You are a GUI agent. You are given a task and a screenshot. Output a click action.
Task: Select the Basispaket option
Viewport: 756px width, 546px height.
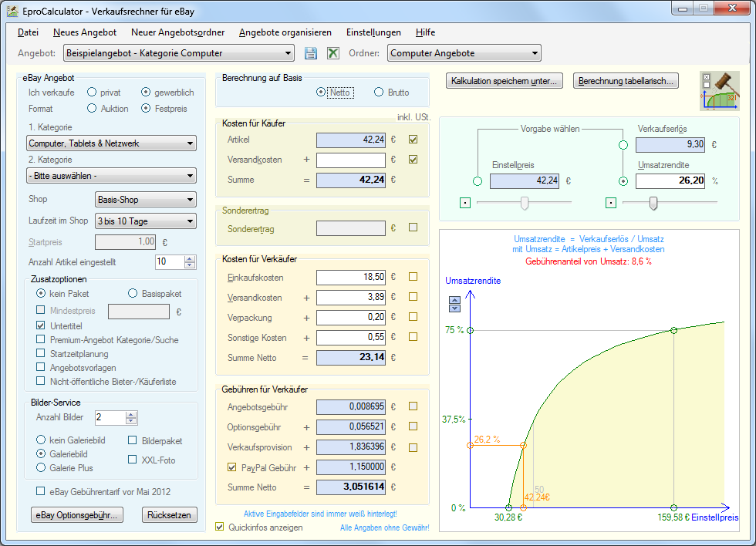coord(133,293)
